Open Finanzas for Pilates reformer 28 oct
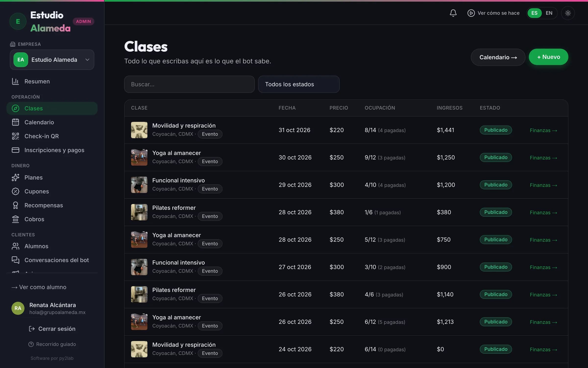The width and height of the screenshot is (588, 368). tap(543, 212)
